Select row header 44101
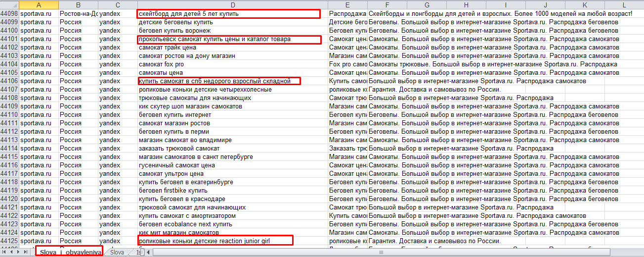Viewport: 644px width, 257px height. click(x=9, y=39)
